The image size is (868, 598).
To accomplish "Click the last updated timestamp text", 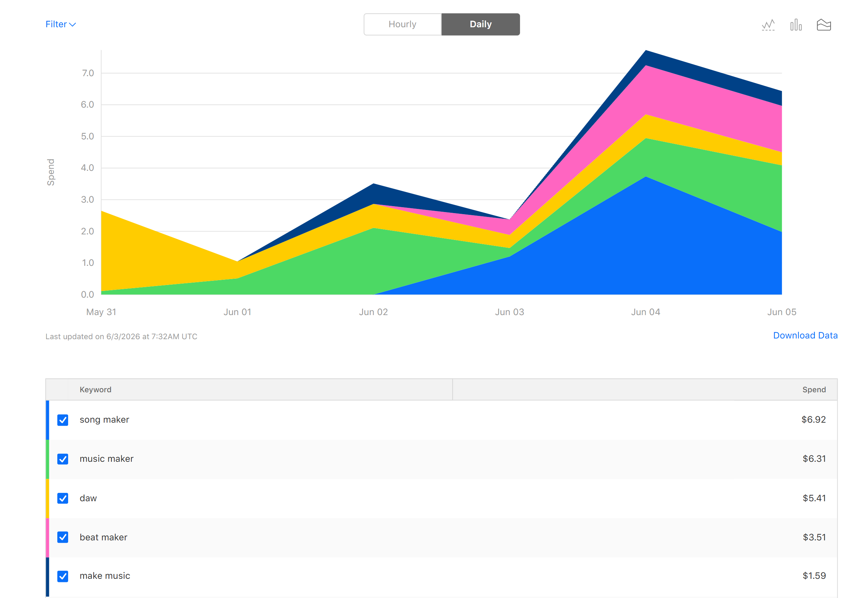I will 122,336.
